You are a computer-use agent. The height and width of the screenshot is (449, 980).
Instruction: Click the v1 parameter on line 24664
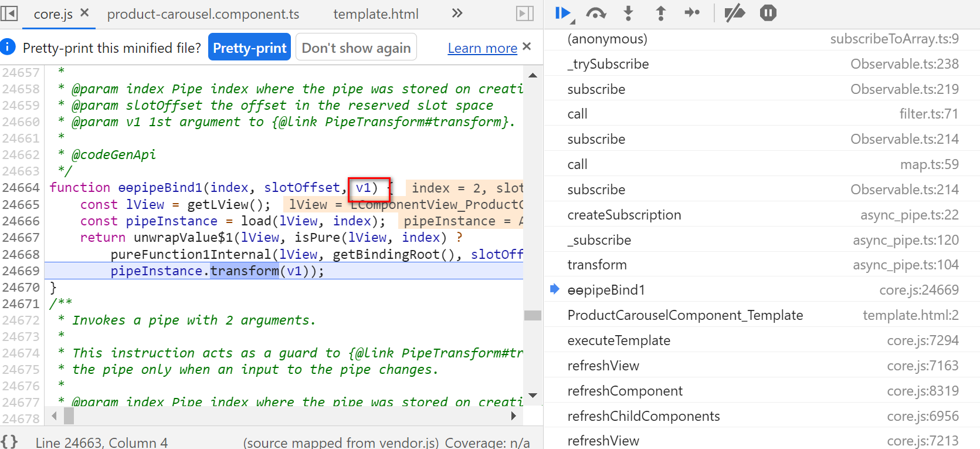[x=363, y=188]
